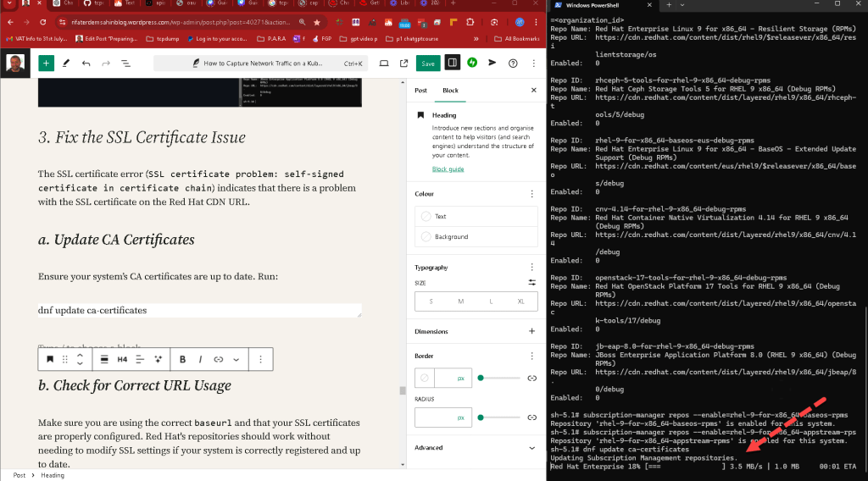868x481 pixels.
Task: Open Chrome Extensions puzzle icon
Action: click(x=470, y=22)
